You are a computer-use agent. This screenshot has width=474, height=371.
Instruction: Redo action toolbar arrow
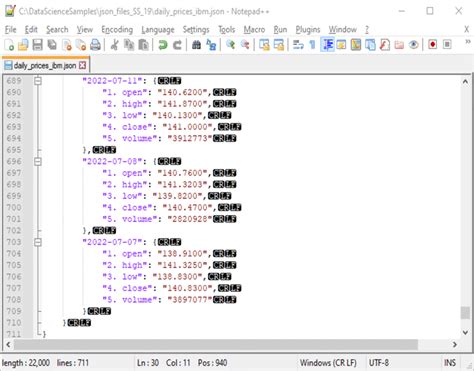[x=177, y=45]
